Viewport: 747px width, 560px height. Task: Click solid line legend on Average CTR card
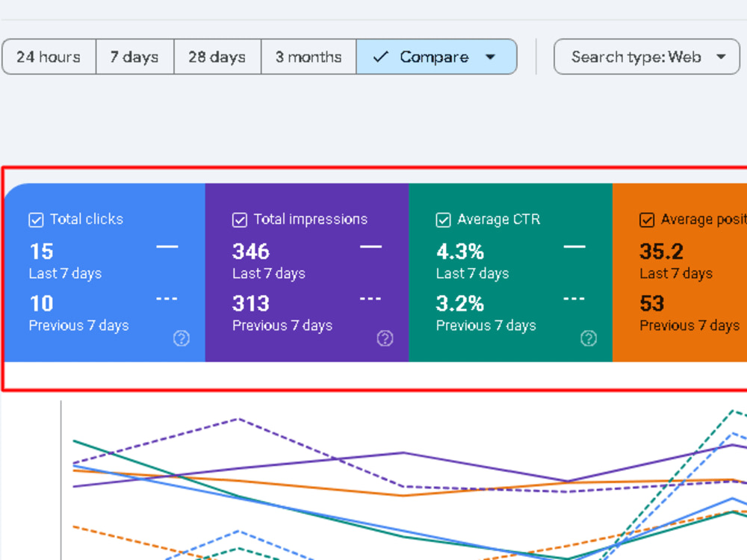[x=574, y=246]
